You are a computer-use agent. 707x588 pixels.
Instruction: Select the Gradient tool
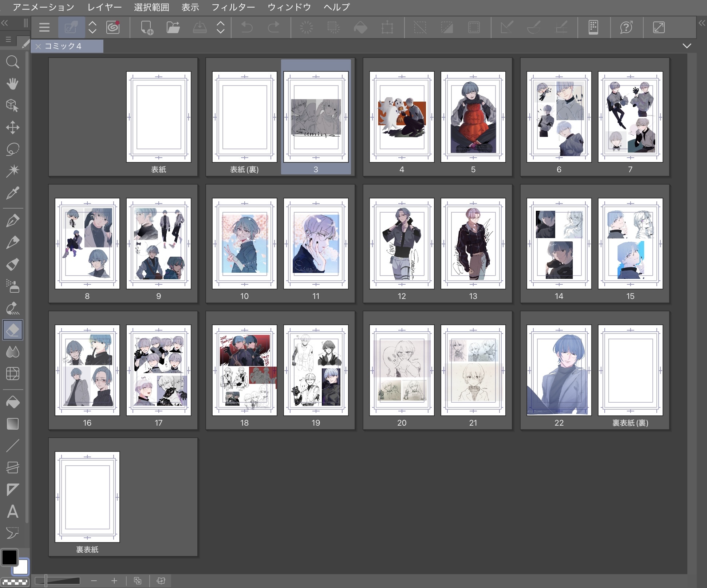tap(12, 424)
